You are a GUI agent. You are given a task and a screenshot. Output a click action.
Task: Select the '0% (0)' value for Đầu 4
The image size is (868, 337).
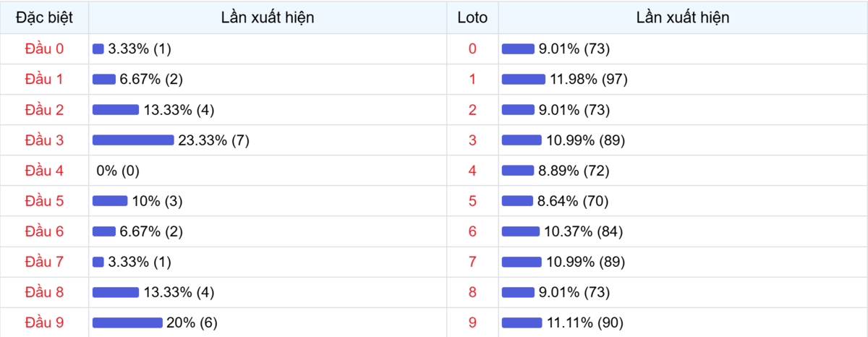118,171
